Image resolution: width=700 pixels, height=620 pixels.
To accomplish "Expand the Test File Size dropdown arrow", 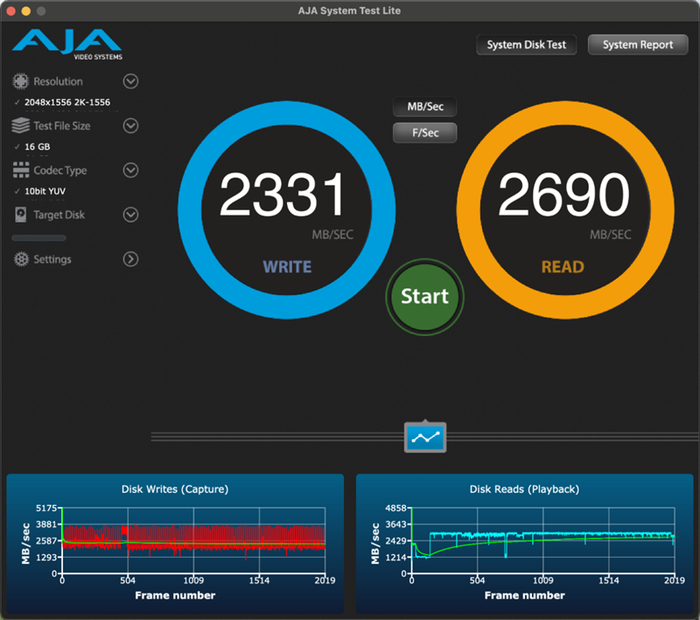I will pyautogui.click(x=131, y=125).
